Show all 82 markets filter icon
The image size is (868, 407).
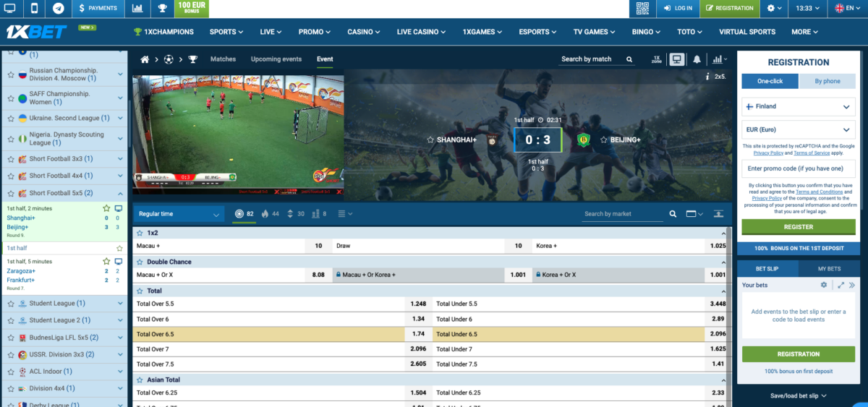[244, 214]
